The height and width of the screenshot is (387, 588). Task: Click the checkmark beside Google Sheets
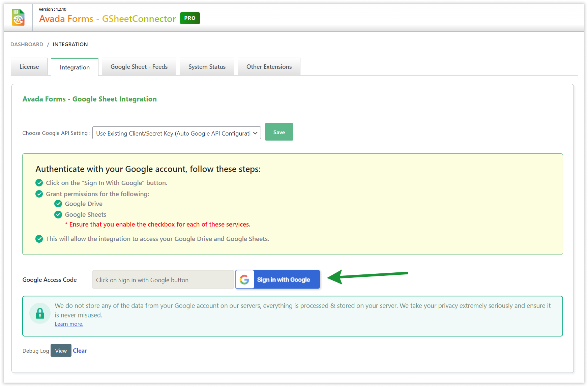(x=58, y=214)
